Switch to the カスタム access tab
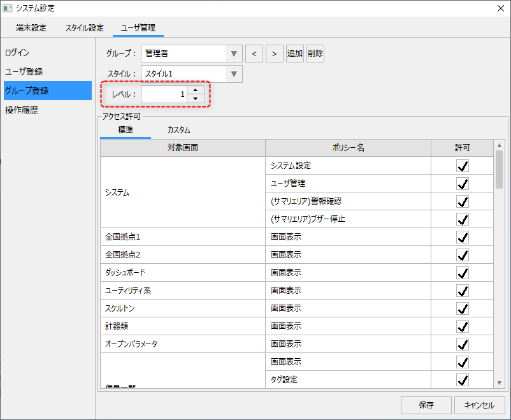 click(x=178, y=130)
